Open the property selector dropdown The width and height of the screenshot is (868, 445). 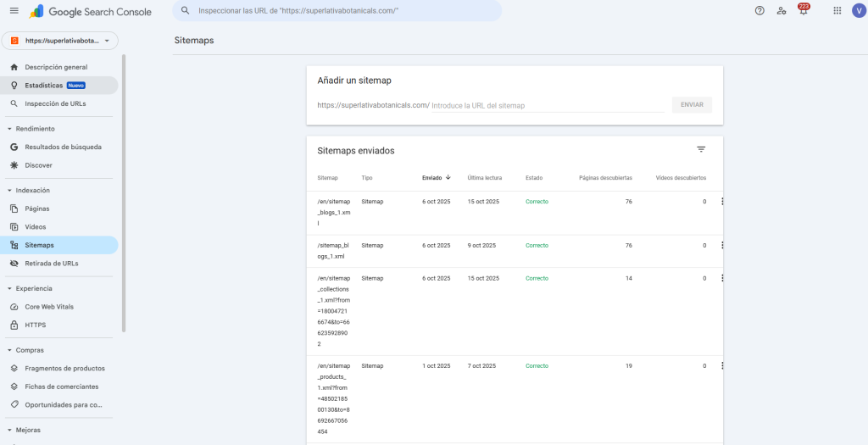[60, 40]
